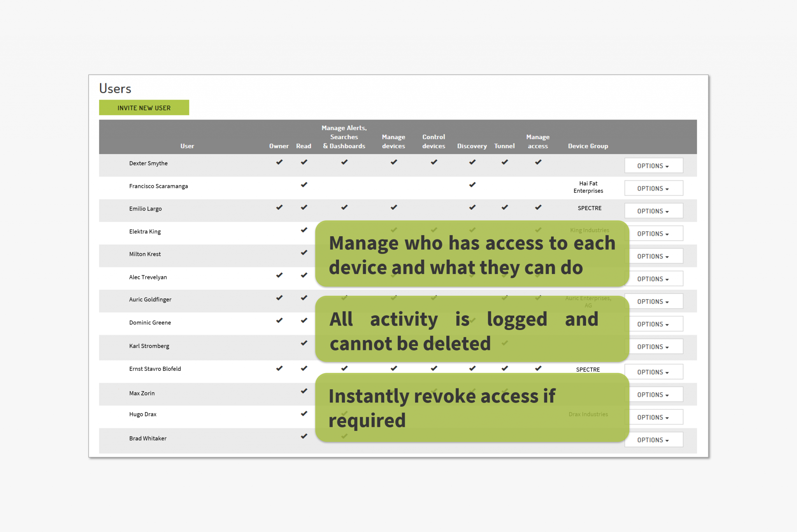Click the Invite New User button

click(x=144, y=108)
